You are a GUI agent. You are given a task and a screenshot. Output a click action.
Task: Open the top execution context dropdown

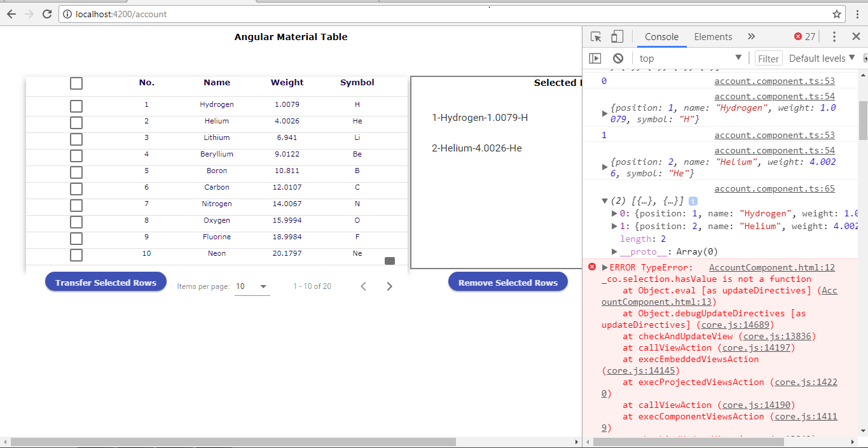pos(691,58)
